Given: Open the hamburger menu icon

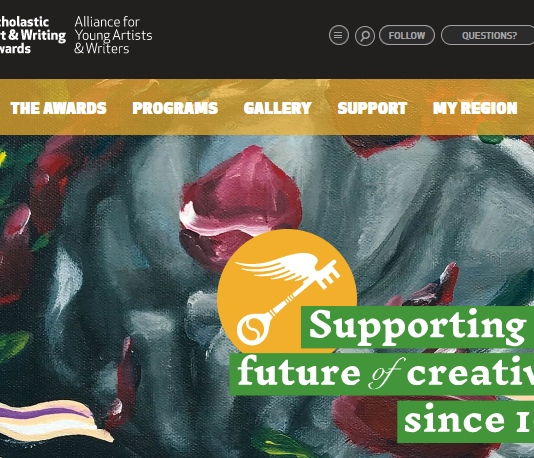Looking at the screenshot, I should [339, 35].
